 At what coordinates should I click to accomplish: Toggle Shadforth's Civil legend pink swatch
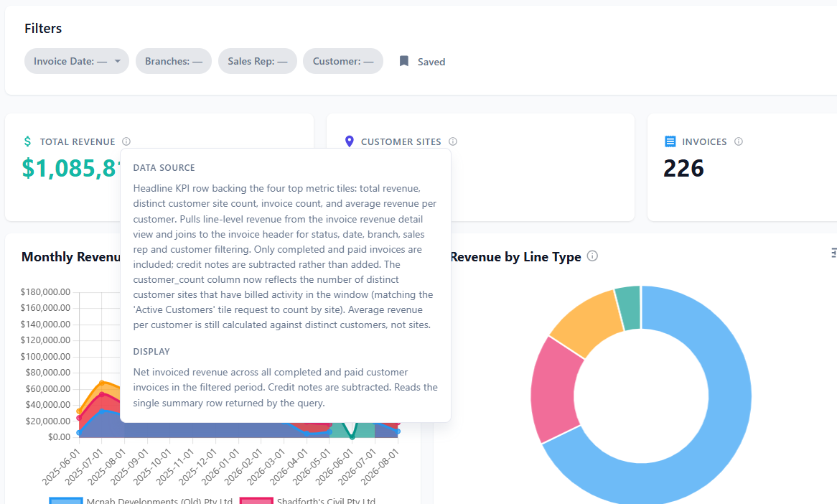pos(256,501)
